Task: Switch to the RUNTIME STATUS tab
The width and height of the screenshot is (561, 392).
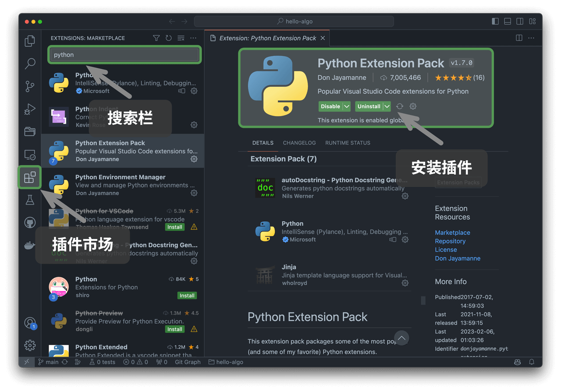Action: tap(348, 143)
